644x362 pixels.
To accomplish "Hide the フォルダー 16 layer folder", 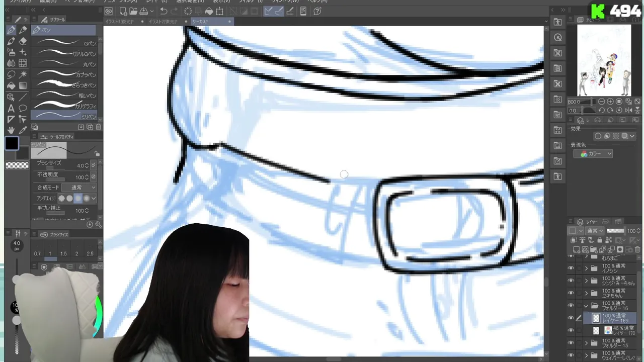I will pos(571,306).
